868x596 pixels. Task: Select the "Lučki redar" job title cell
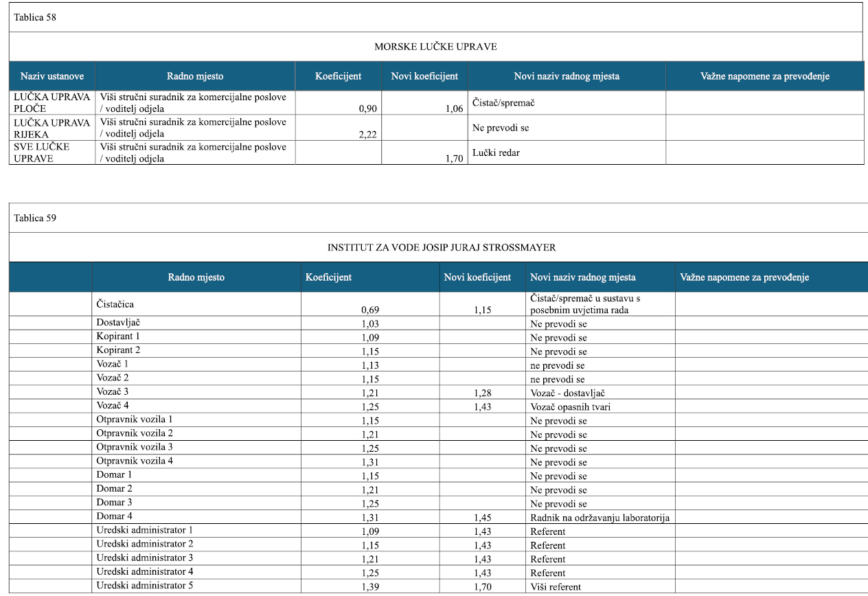pos(496,152)
